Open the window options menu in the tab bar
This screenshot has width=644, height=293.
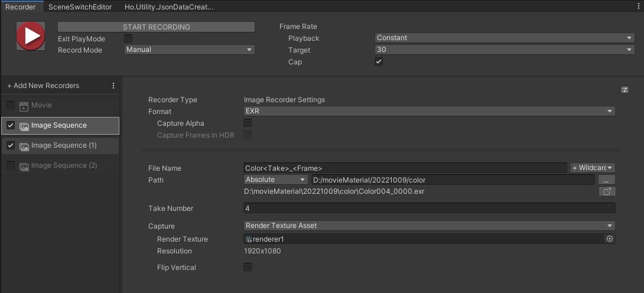point(639,6)
